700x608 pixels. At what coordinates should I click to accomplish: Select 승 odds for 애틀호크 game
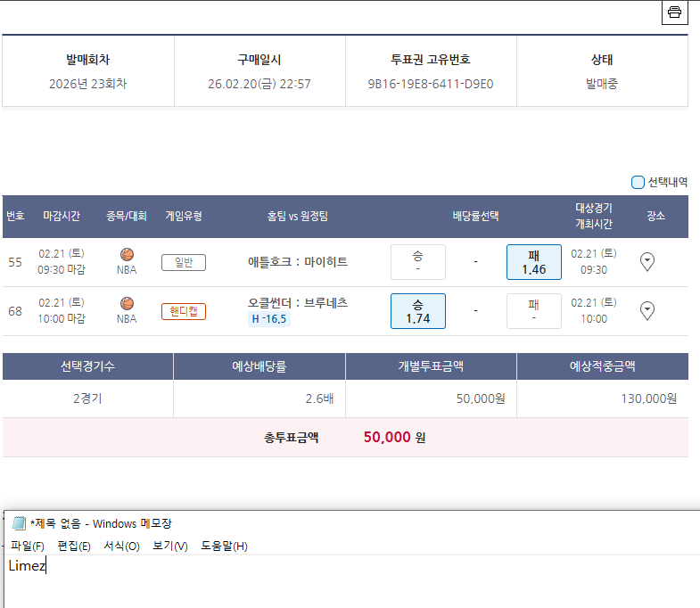point(417,261)
